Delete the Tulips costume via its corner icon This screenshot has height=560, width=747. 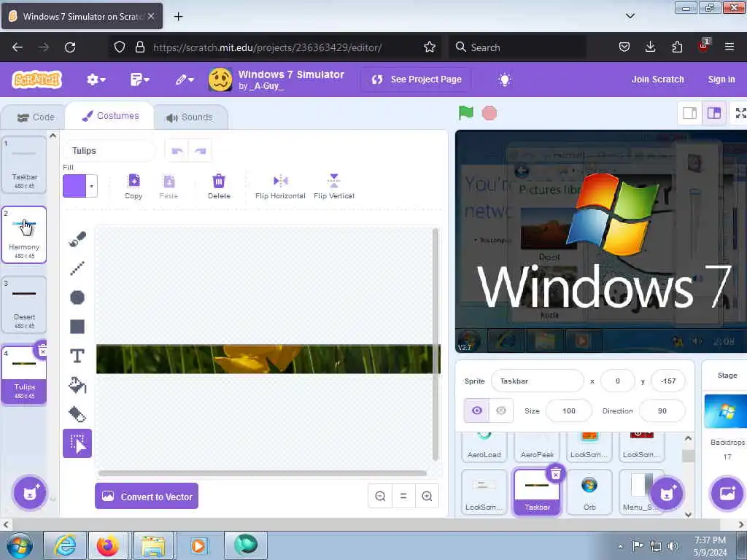point(42,351)
